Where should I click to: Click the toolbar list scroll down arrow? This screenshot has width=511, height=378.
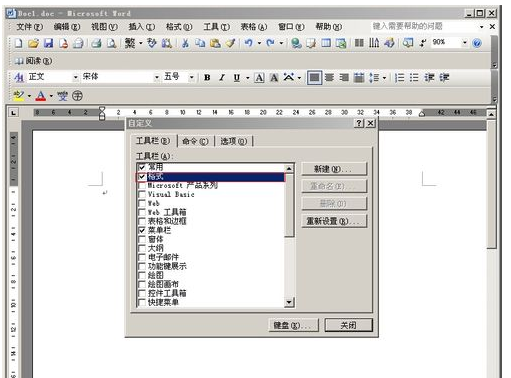(289, 302)
